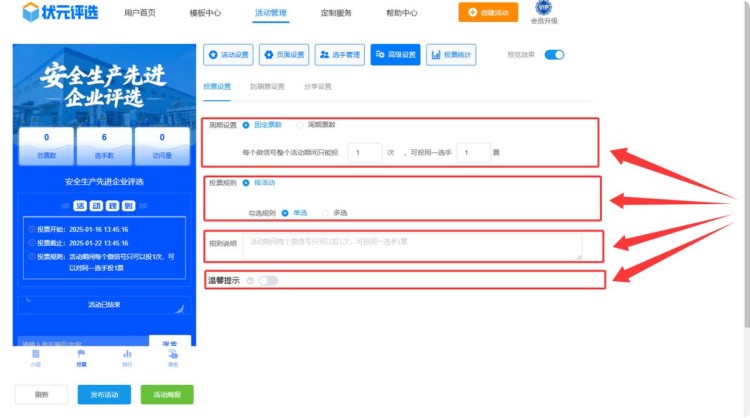Open 投票统计 with the chart icon

(452, 54)
